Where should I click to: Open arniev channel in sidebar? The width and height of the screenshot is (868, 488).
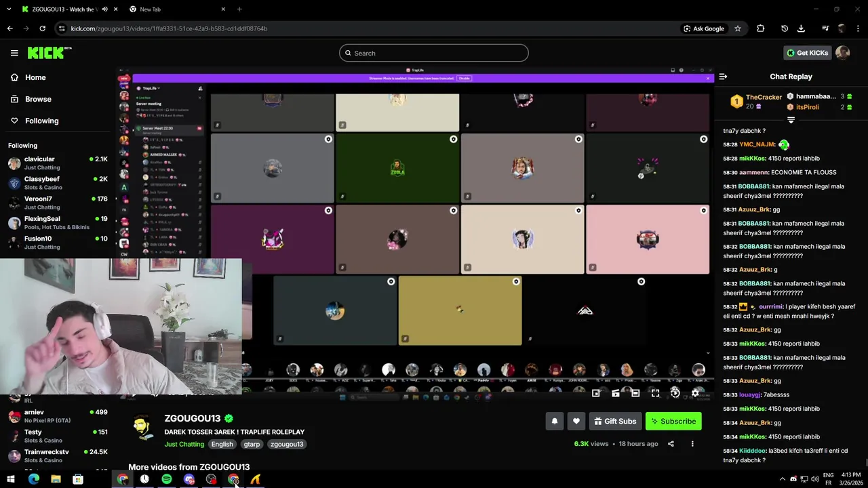click(58, 416)
